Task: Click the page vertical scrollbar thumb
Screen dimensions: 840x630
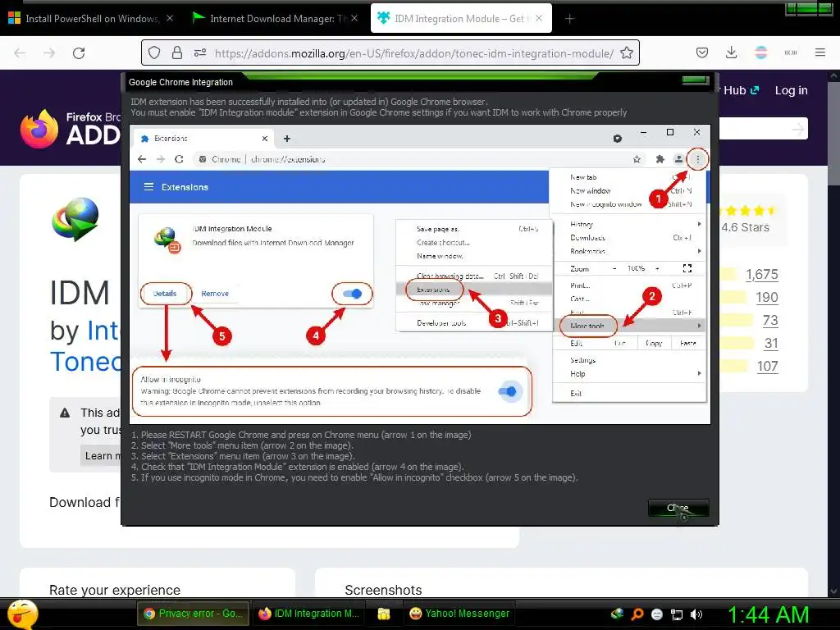Action: pos(833,134)
